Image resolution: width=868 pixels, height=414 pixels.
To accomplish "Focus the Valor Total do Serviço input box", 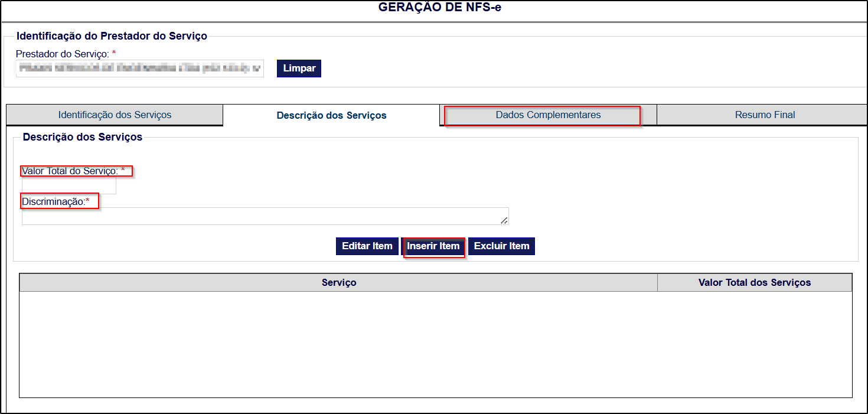I will click(69, 185).
